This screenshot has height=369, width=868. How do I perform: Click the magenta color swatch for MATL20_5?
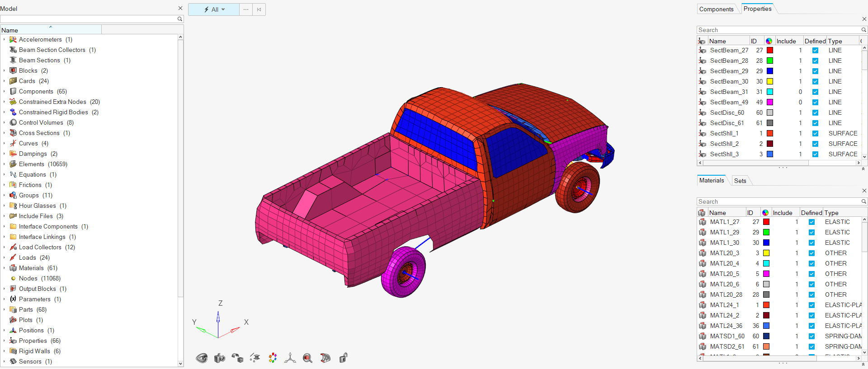point(766,274)
